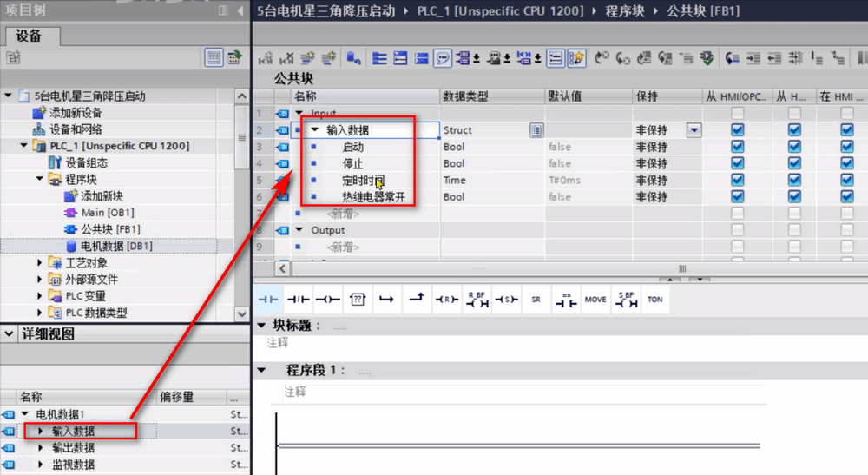The width and height of the screenshot is (868, 475).
Task: Add the reset coil instruction
Action: coord(447,299)
